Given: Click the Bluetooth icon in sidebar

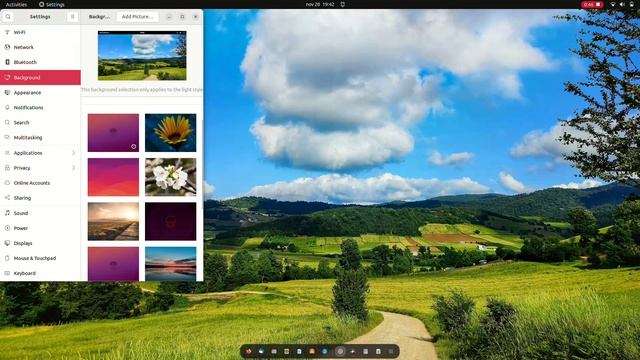Looking at the screenshot, I should click(x=7, y=62).
